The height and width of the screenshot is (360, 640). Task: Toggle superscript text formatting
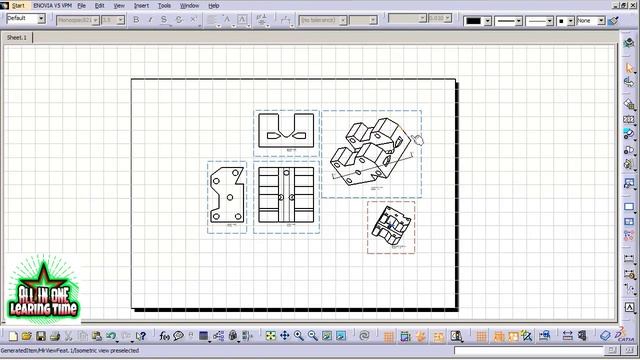pyautogui.click(x=193, y=20)
